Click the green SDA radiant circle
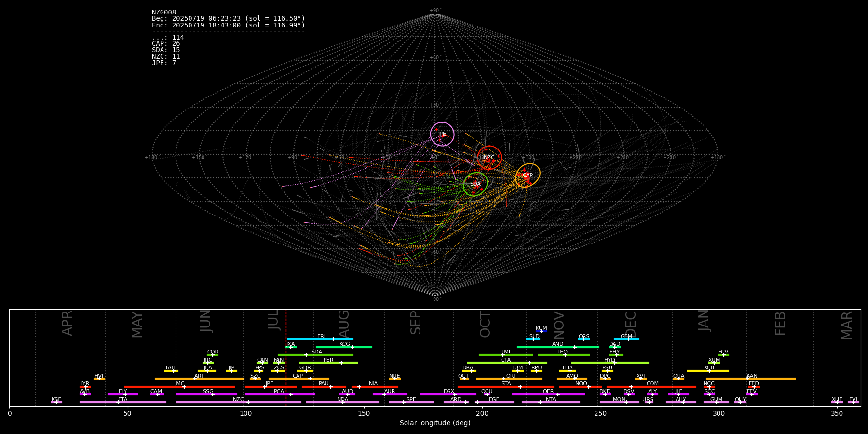Screen dimensions: 868x434 475,184
